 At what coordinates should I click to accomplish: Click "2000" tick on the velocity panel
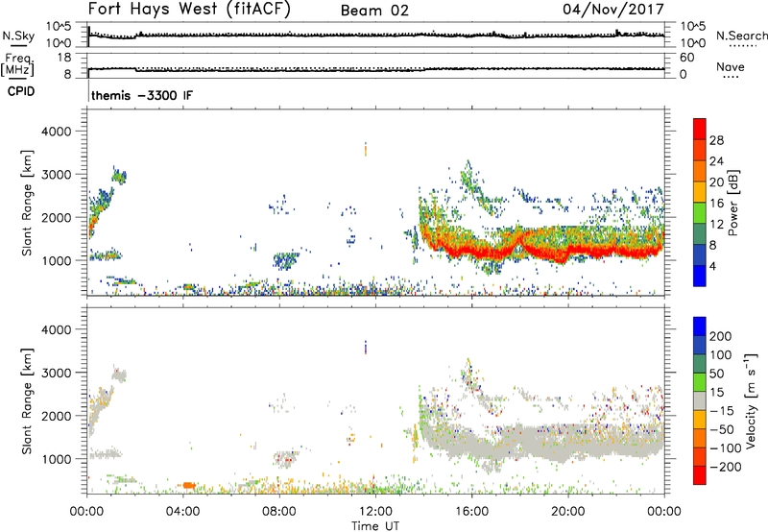[x=56, y=416]
